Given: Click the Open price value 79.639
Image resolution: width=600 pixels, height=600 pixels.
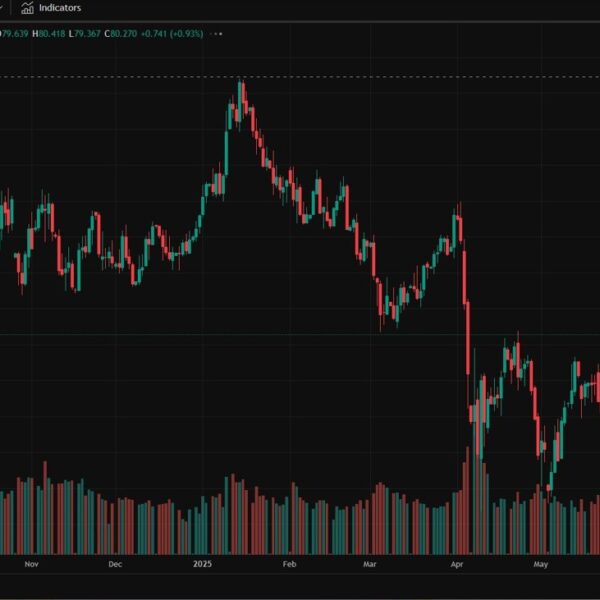Looking at the screenshot, I should [x=14, y=33].
